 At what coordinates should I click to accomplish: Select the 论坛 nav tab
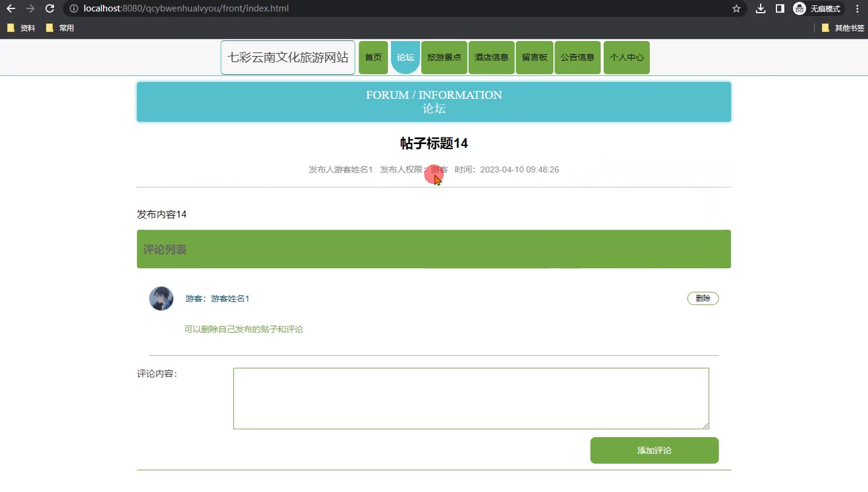click(405, 57)
